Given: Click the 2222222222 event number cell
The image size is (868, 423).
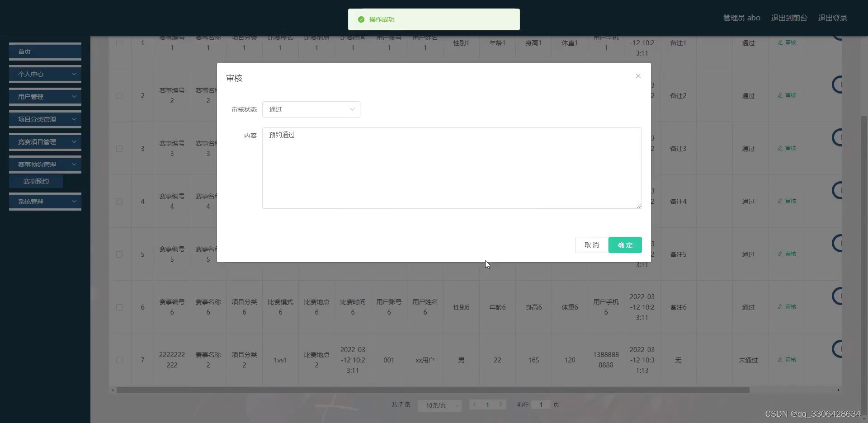Looking at the screenshot, I should tap(172, 360).
